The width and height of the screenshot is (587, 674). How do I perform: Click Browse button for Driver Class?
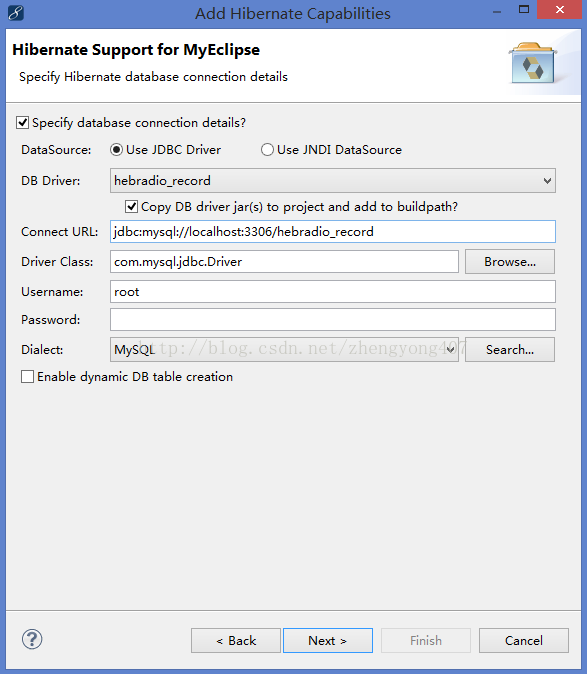(x=510, y=262)
